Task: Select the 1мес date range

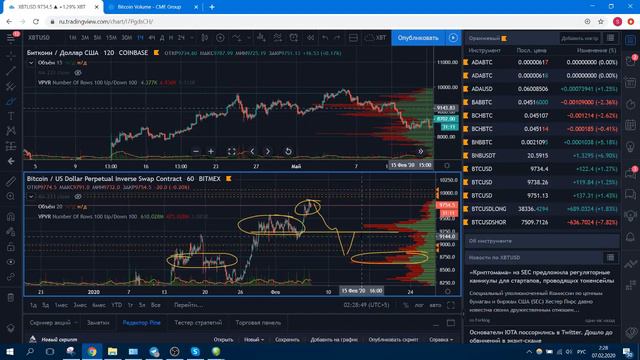Action: tap(61, 305)
